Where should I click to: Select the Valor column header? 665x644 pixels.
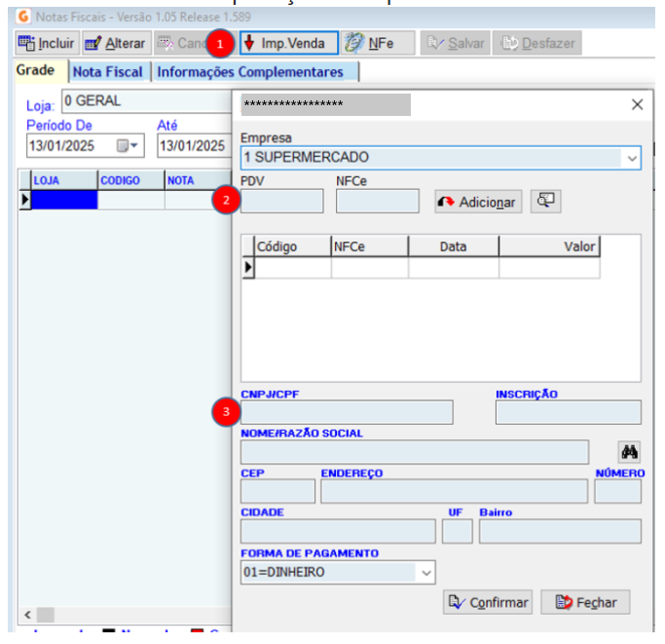(550, 246)
